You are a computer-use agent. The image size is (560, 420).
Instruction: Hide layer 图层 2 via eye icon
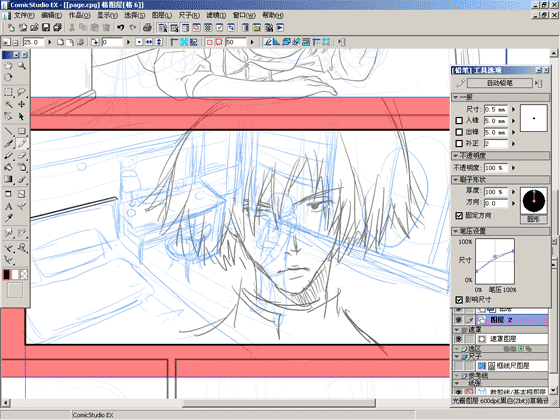(459, 320)
